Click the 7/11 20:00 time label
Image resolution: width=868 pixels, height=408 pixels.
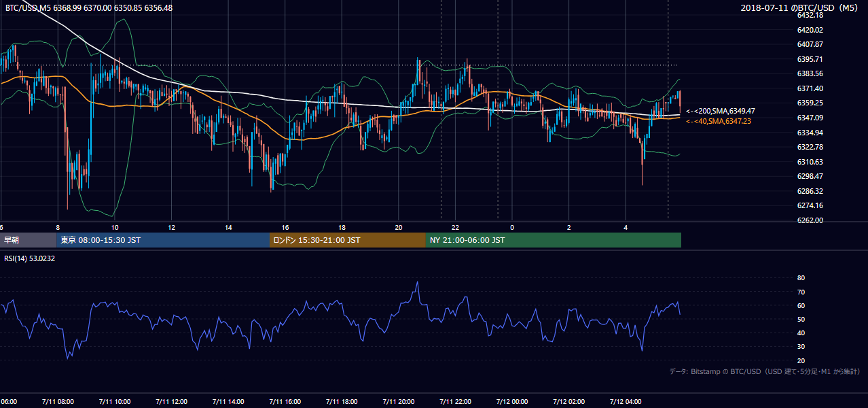pos(399,402)
